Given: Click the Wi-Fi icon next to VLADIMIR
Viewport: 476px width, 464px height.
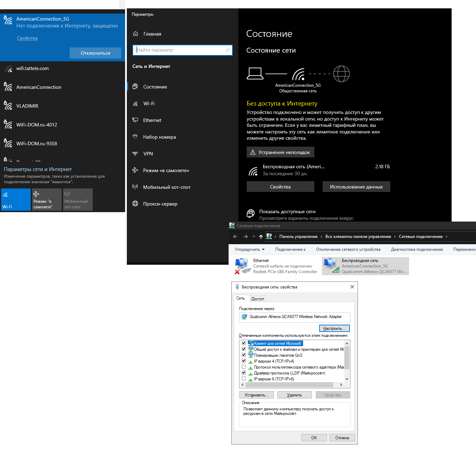Looking at the screenshot, I should click(x=8, y=105).
